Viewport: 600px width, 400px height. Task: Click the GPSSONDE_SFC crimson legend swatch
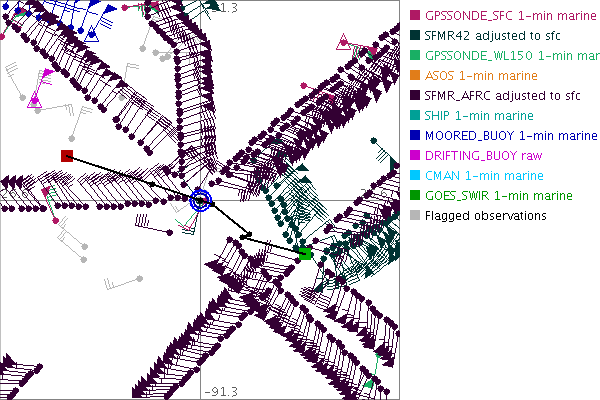click(416, 16)
